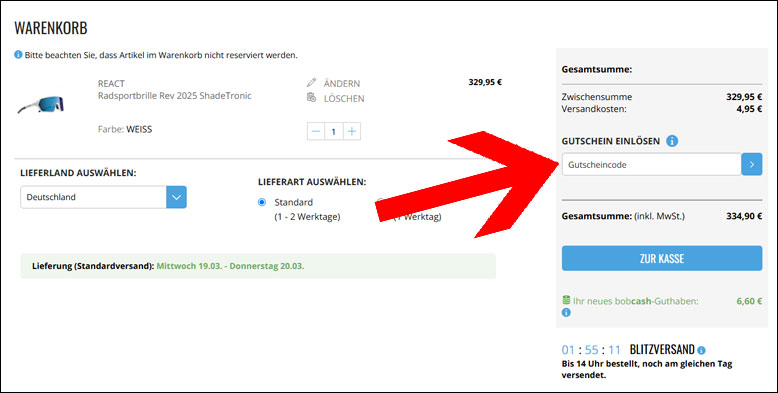Click the Gutscheincode input field
The height and width of the screenshot is (393, 778).
pyautogui.click(x=651, y=164)
